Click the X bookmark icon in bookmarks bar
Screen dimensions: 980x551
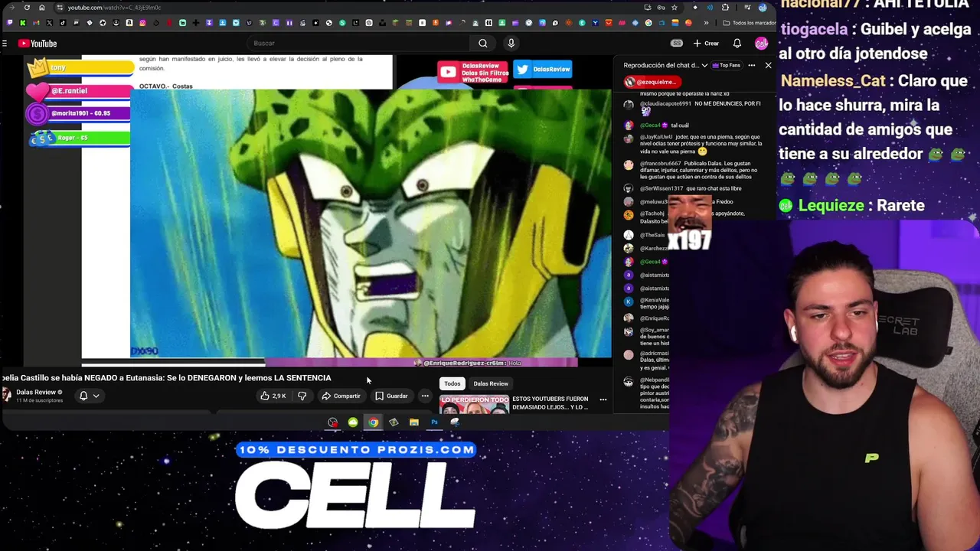tap(49, 23)
